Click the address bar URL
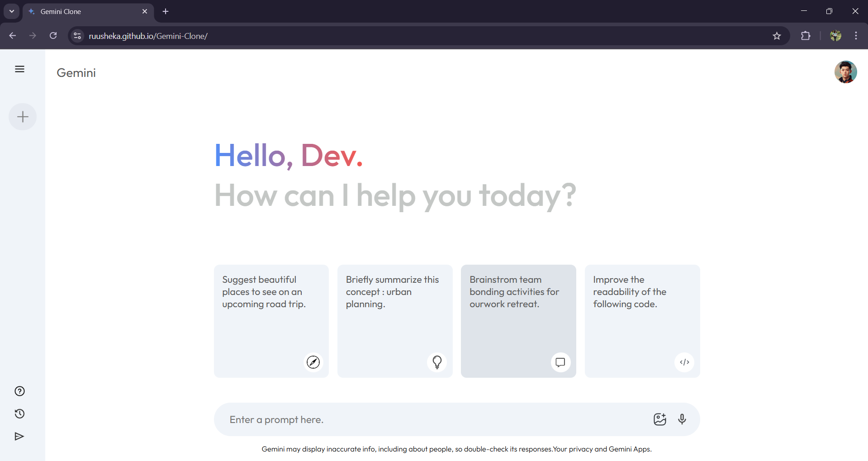Viewport: 868px width, 461px height. point(148,36)
